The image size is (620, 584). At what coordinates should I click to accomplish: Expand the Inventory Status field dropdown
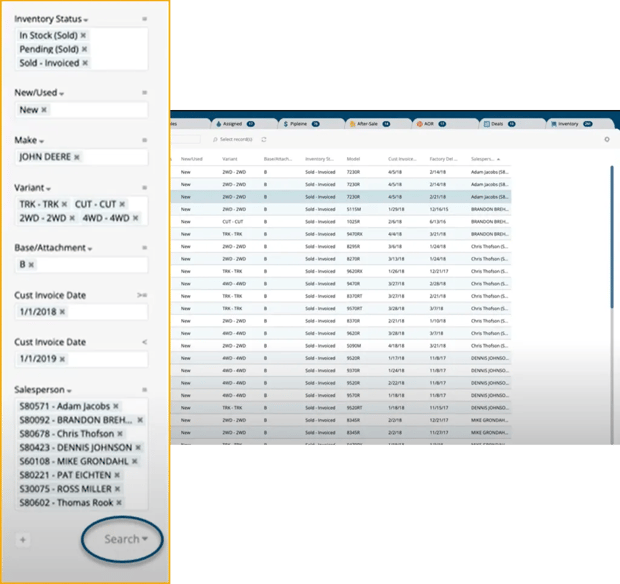point(85,20)
